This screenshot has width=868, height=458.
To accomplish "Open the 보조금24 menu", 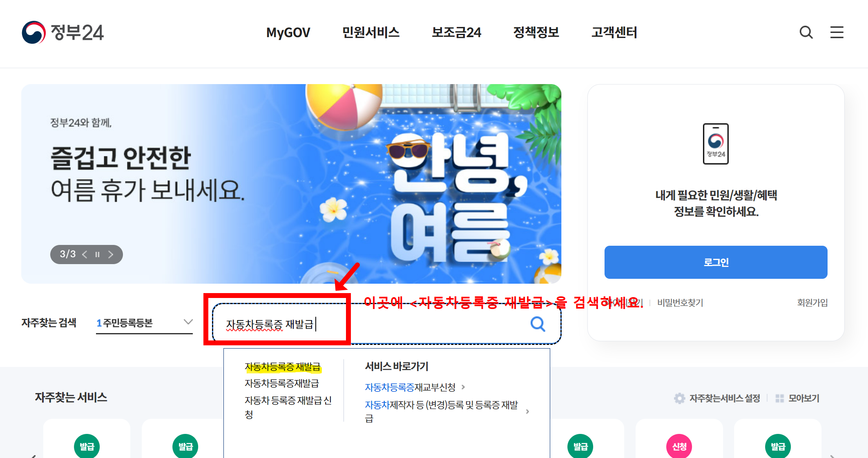I will coord(456,32).
